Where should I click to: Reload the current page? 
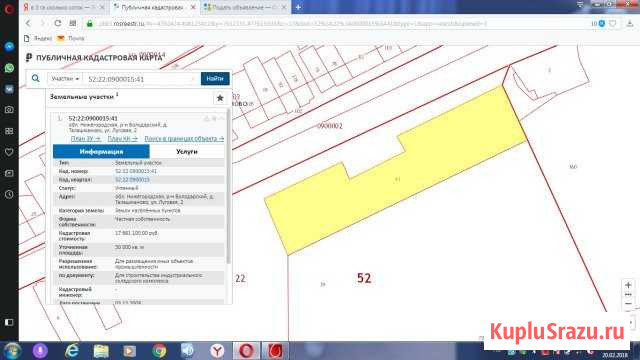[x=58, y=23]
